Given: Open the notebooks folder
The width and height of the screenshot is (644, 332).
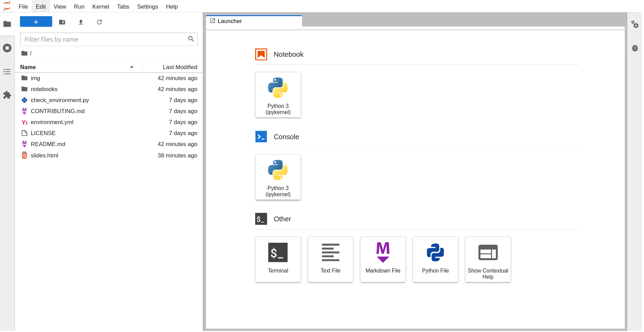Looking at the screenshot, I should point(44,89).
